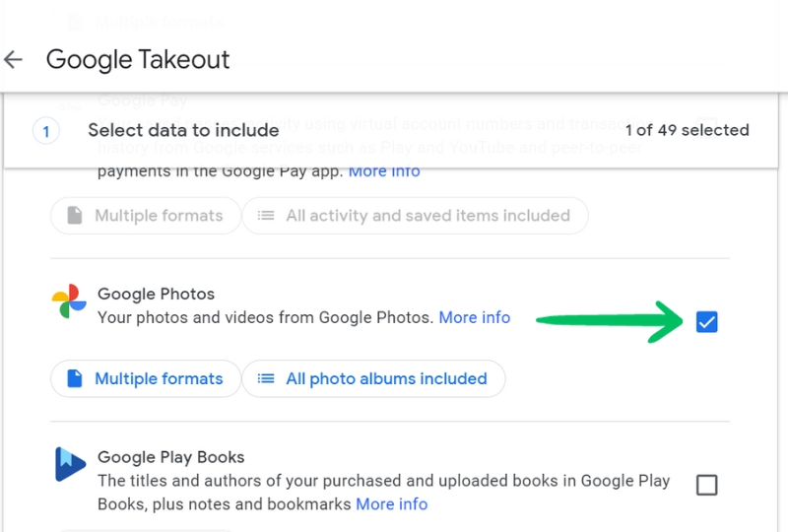The width and height of the screenshot is (788, 532).
Task: Toggle the Google Pay checkbox behind the header
Action: (x=706, y=128)
